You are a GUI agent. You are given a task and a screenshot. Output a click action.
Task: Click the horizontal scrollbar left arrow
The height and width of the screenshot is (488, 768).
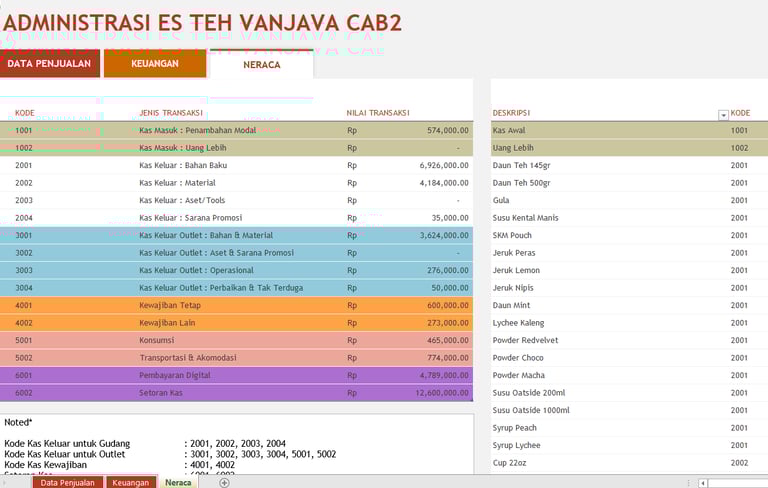702,483
